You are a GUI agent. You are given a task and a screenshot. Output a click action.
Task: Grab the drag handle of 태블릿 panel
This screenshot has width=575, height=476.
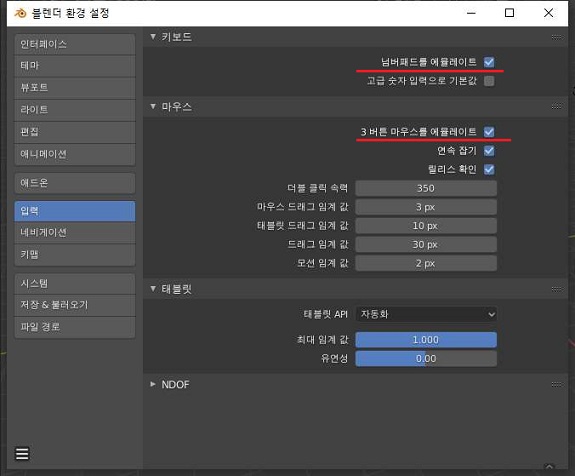(x=556, y=289)
